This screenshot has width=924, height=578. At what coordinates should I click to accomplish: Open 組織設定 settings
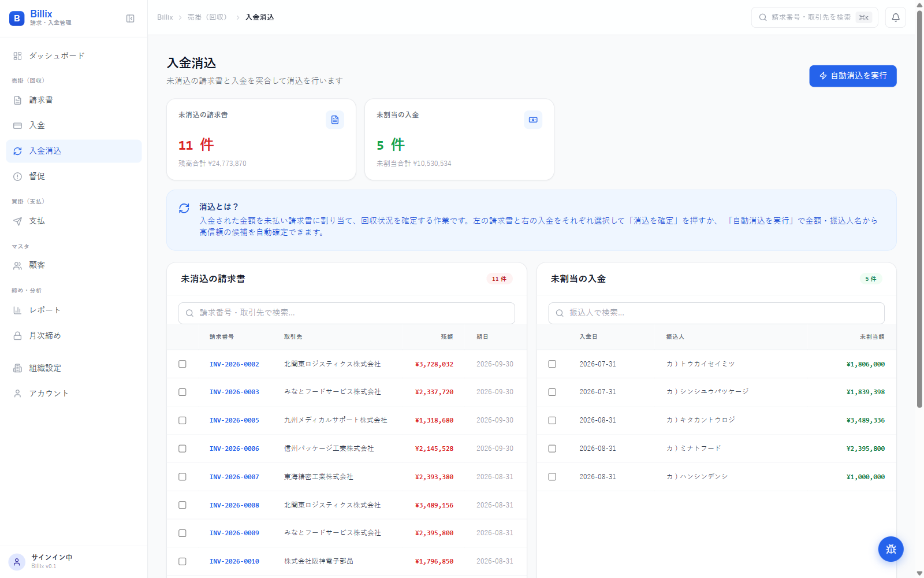74,368
